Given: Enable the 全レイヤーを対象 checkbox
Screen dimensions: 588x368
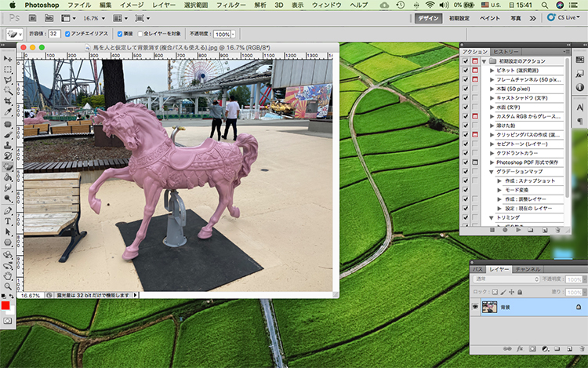Looking at the screenshot, I should [140, 34].
